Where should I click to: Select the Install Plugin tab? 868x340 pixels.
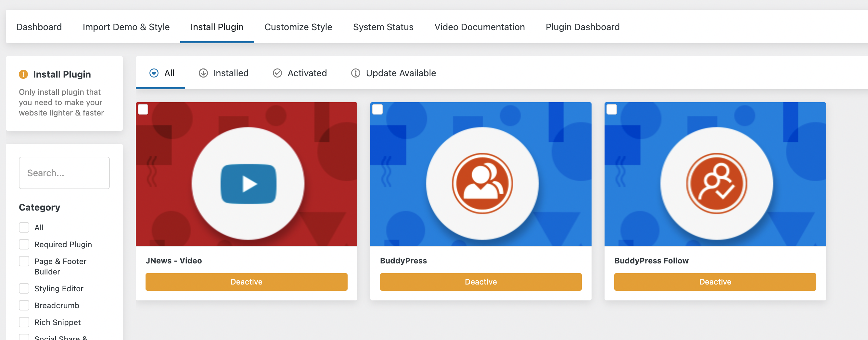point(217,27)
